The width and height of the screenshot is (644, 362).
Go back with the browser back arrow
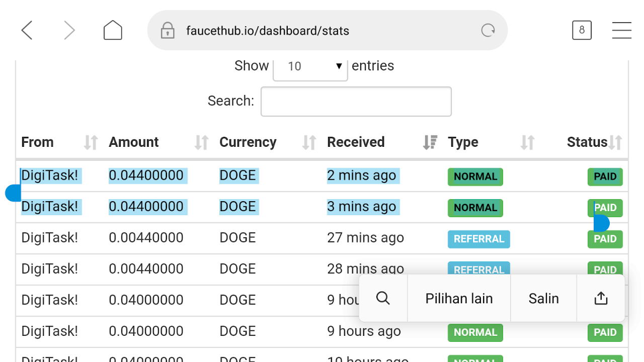click(x=27, y=31)
